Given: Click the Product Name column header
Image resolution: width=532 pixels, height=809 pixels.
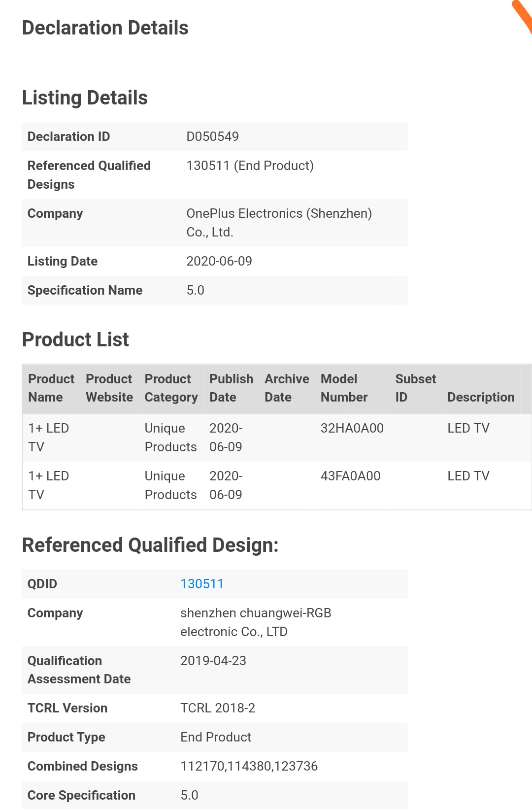Looking at the screenshot, I should click(x=51, y=388).
